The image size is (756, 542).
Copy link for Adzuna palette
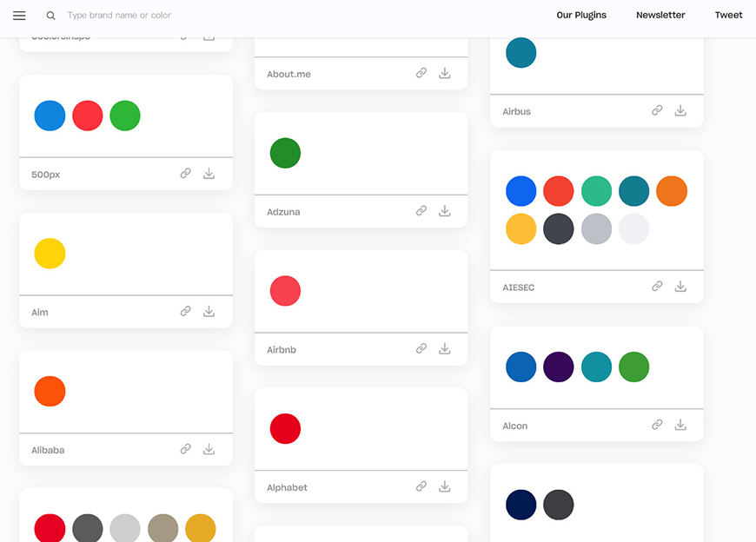click(421, 211)
